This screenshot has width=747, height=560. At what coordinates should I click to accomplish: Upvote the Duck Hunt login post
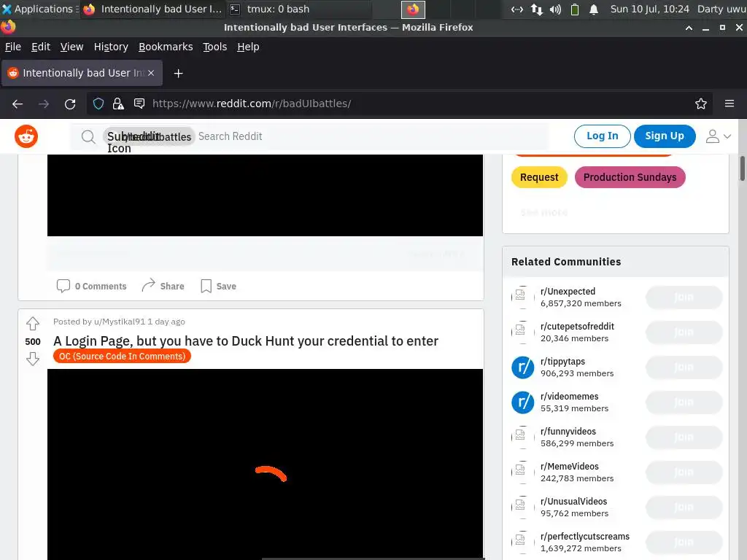pos(32,324)
